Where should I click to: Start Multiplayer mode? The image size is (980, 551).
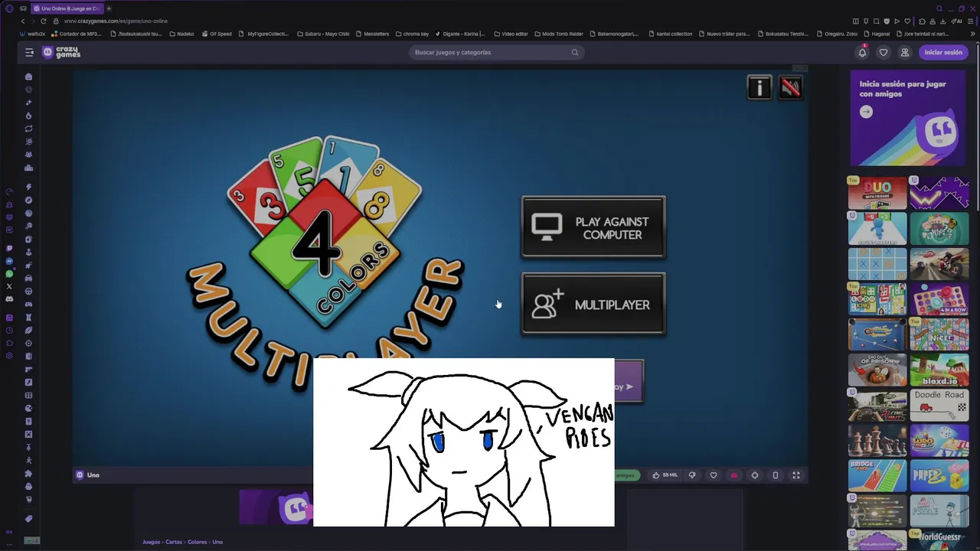click(x=593, y=305)
